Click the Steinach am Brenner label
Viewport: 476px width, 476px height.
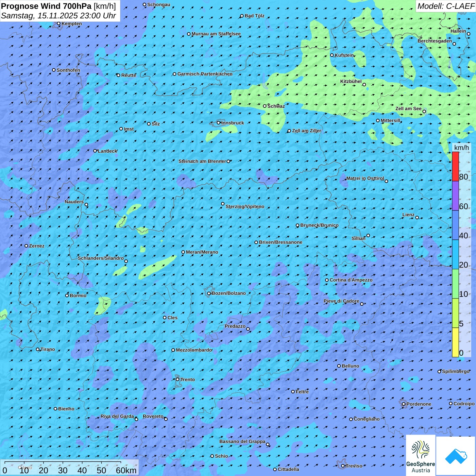pyautogui.click(x=202, y=161)
